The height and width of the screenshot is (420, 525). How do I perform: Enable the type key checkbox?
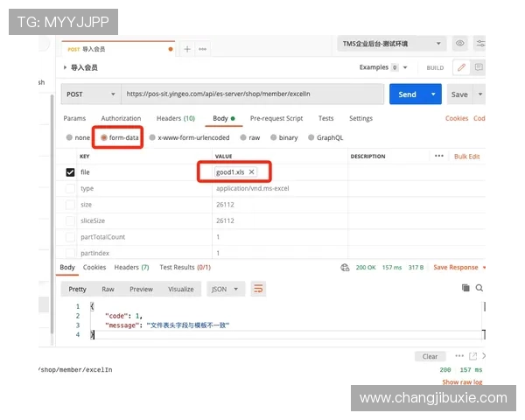(70, 189)
